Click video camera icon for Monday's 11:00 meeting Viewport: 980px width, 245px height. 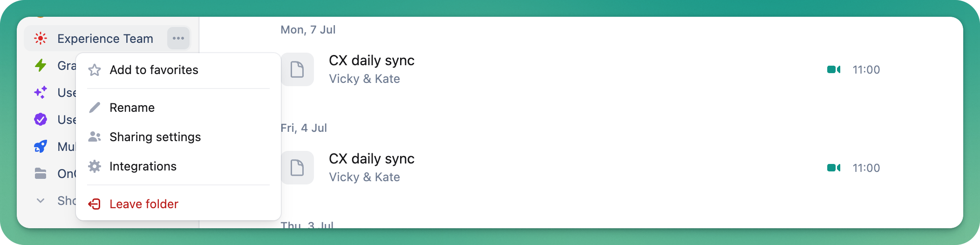point(834,69)
